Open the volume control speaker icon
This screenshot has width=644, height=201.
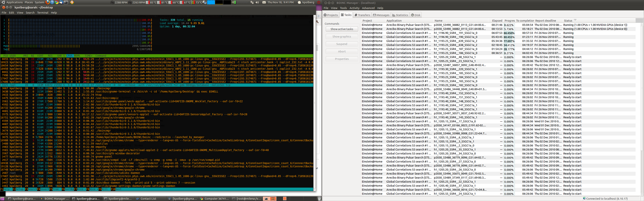pos(257,2)
